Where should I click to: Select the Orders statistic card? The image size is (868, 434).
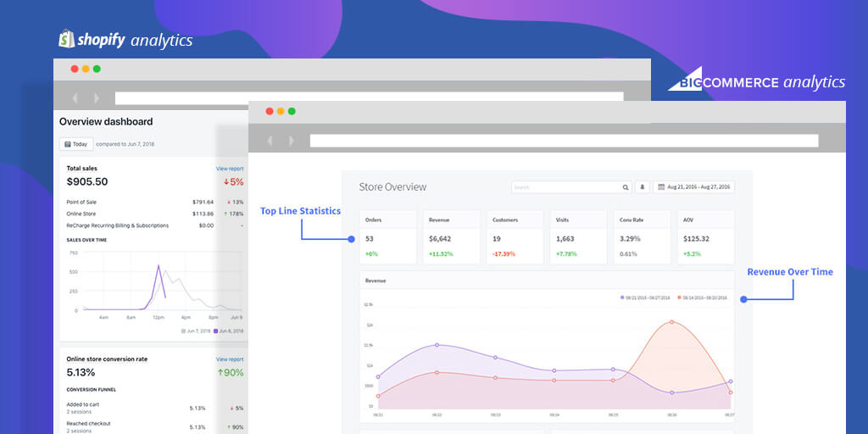[388, 237]
